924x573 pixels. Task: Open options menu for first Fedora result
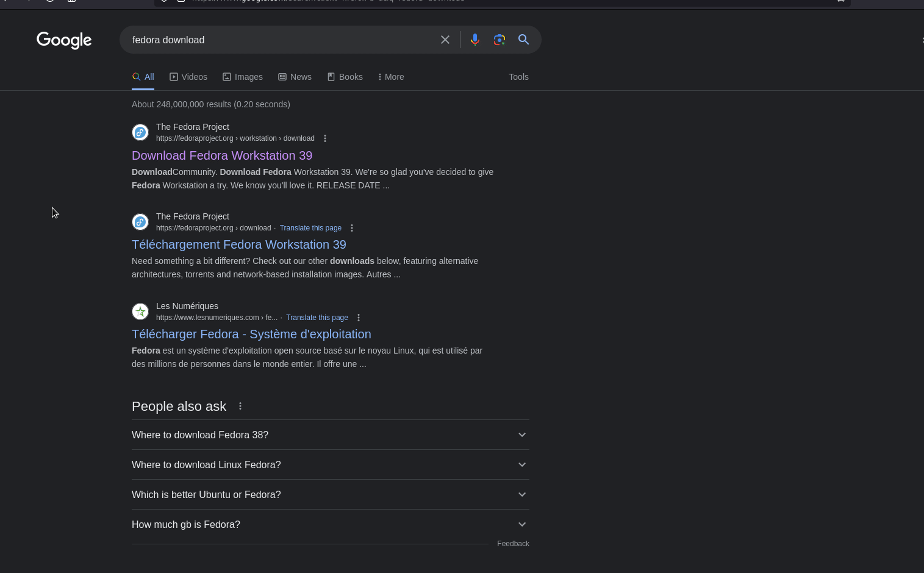325,138
